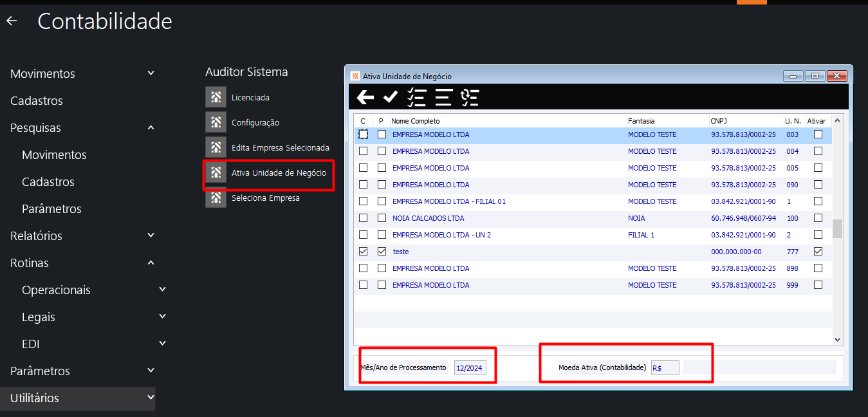Image resolution: width=868 pixels, height=417 pixels.
Task: Click the check-all list toolbar icon
Action: [417, 97]
